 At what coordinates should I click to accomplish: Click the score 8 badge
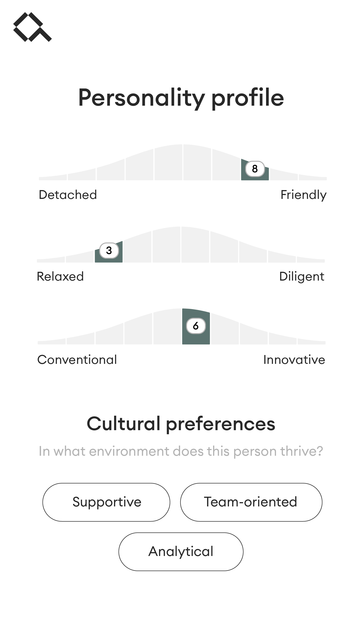click(x=255, y=169)
